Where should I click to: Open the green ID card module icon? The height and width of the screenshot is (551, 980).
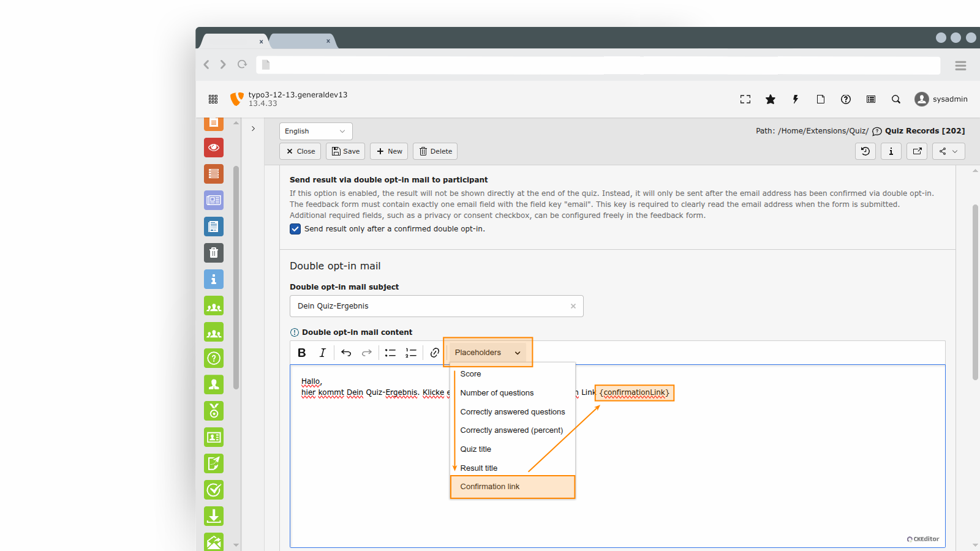point(214,437)
